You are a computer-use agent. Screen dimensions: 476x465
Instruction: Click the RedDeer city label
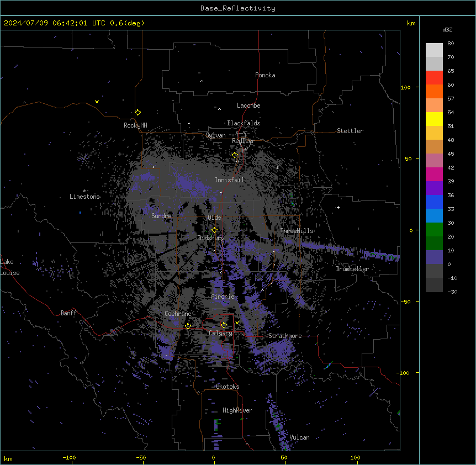tap(244, 141)
